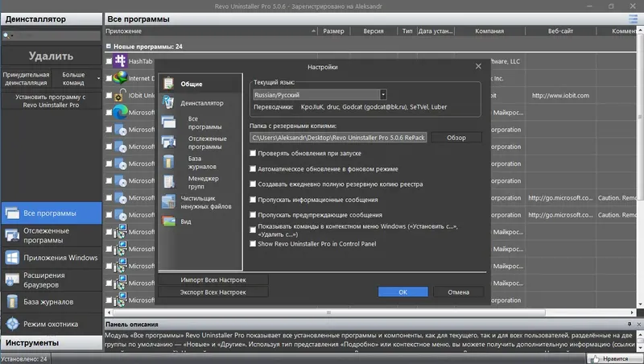
Task: Sort by the Company column header
Action: [x=489, y=31]
